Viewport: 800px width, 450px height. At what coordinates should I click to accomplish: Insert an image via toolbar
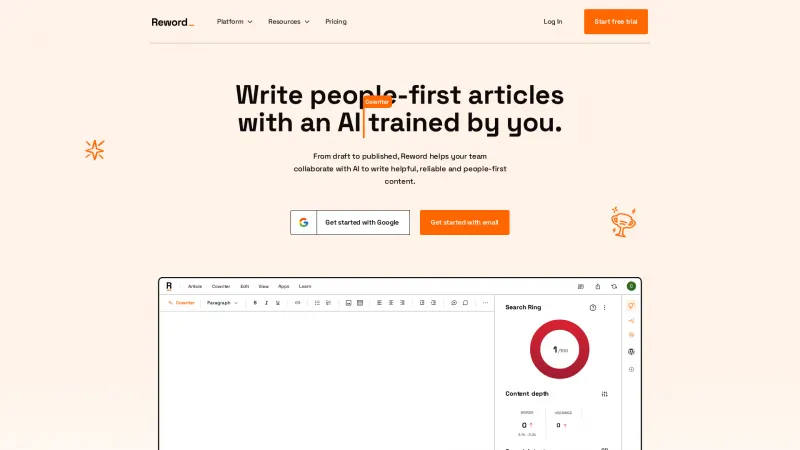[x=348, y=303]
